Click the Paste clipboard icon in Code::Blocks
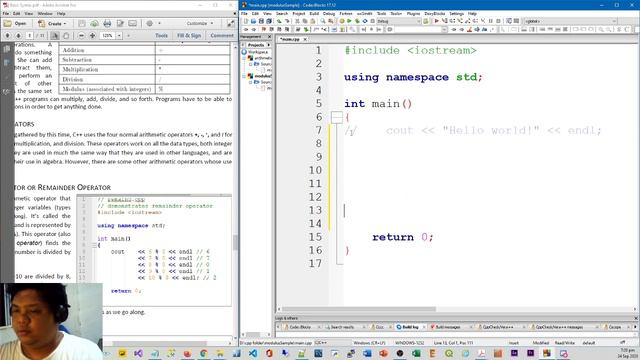 (x=312, y=21)
